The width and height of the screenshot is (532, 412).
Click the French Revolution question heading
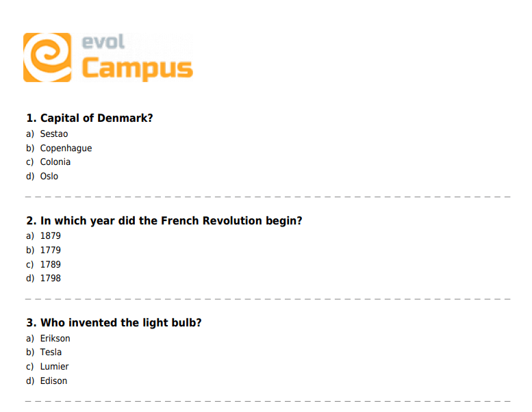pyautogui.click(x=164, y=221)
